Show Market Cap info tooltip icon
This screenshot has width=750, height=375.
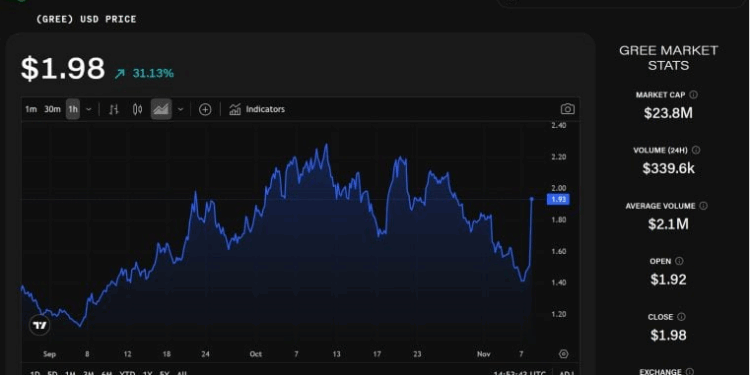coord(694,95)
